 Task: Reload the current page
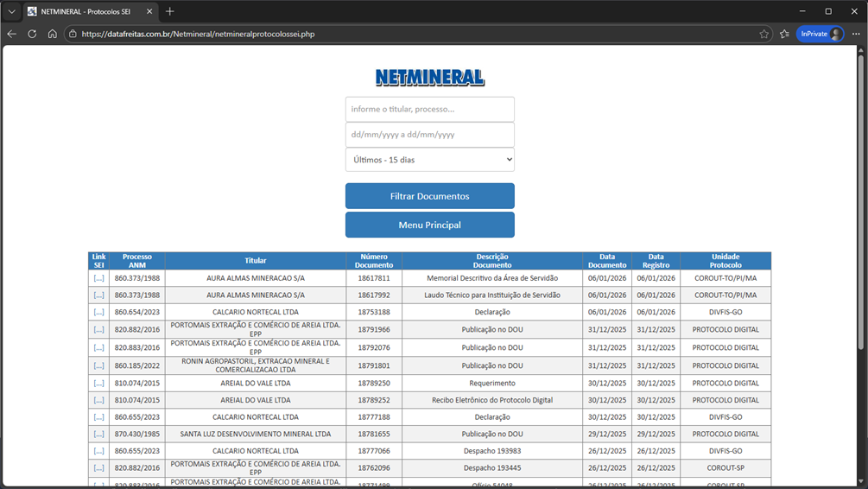click(32, 34)
